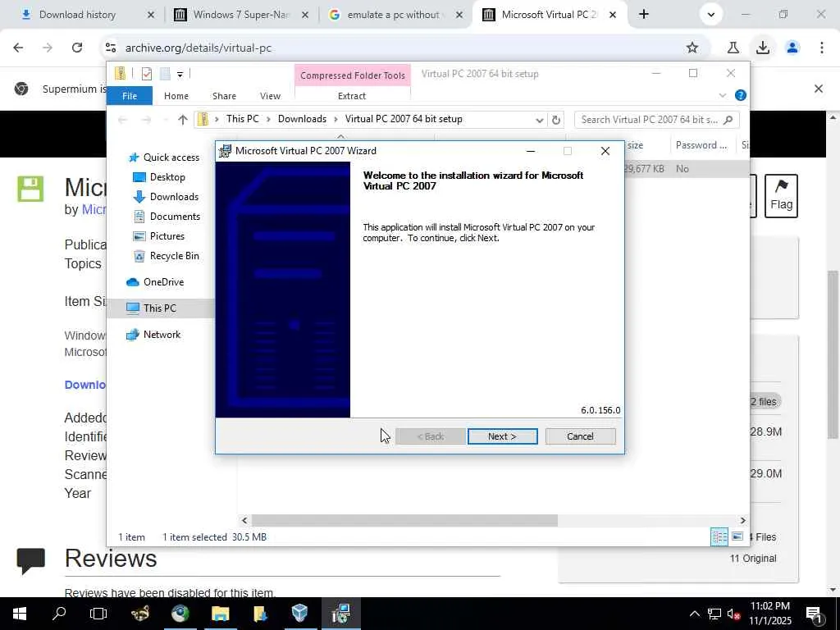Reload the archive.org page
The image size is (840, 630).
pos(77,48)
